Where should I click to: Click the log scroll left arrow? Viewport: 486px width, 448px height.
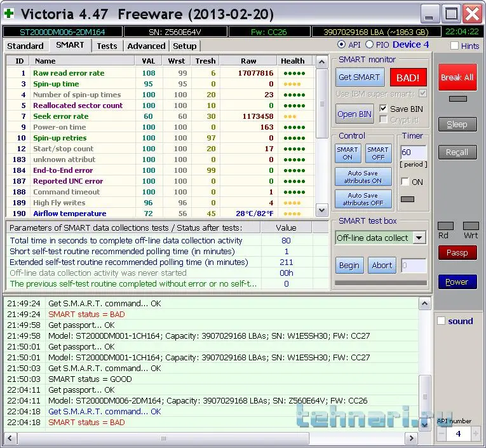tap(10, 438)
